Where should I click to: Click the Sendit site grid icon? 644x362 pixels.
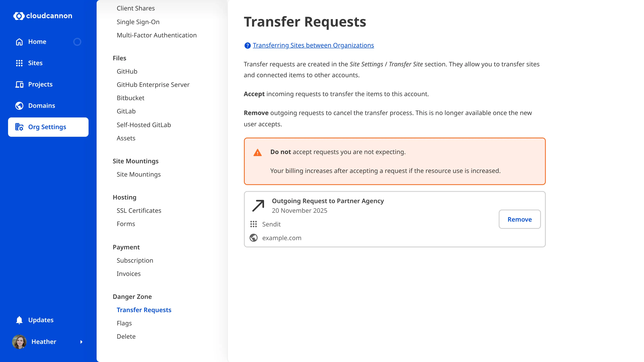[x=254, y=224]
